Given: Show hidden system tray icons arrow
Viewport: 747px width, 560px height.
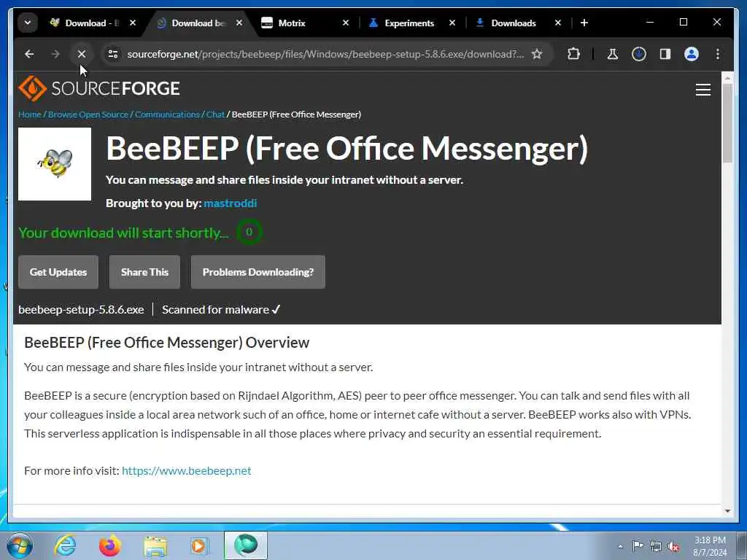Looking at the screenshot, I should pos(620,546).
